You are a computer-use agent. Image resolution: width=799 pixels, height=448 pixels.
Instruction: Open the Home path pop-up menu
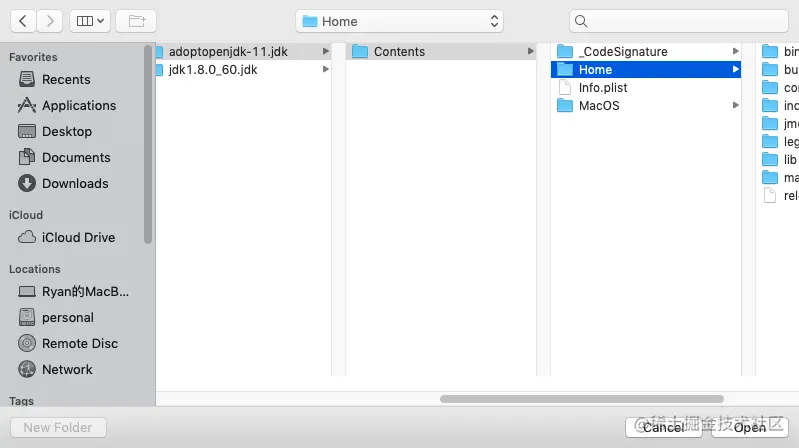(400, 21)
